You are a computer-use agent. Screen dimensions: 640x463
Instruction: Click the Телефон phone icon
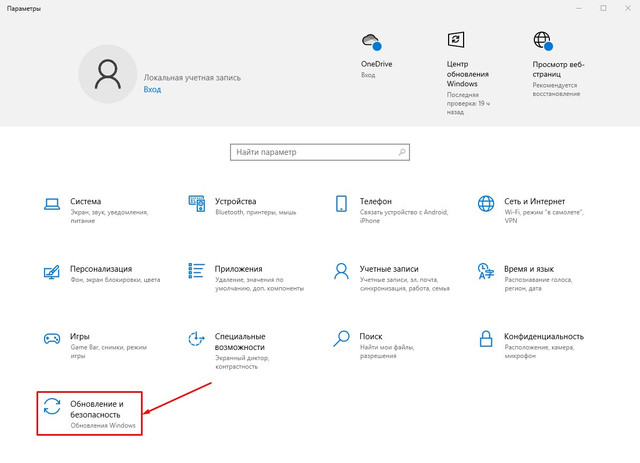342,203
